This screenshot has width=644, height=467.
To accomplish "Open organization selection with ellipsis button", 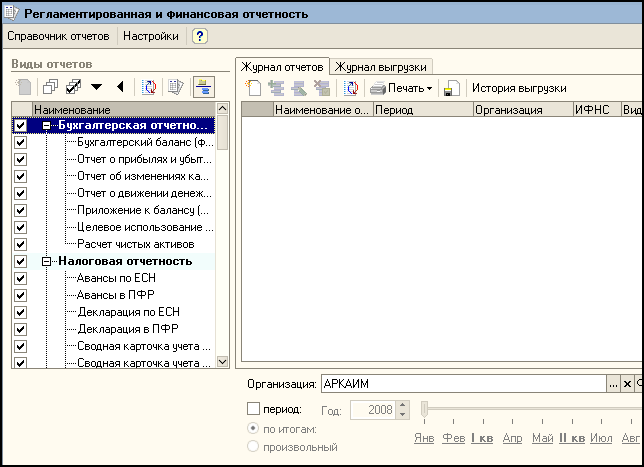I will pyautogui.click(x=613, y=384).
